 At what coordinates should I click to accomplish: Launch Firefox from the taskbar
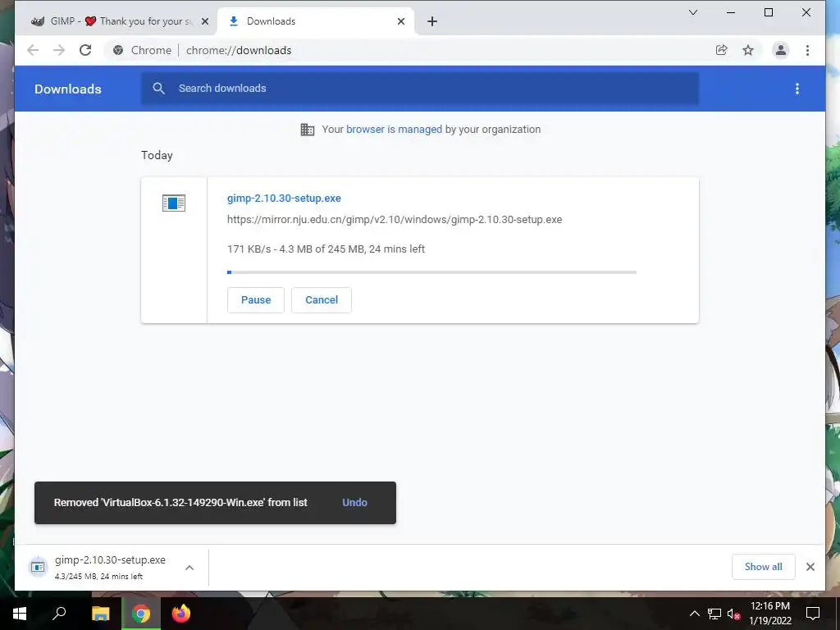pyautogui.click(x=181, y=614)
